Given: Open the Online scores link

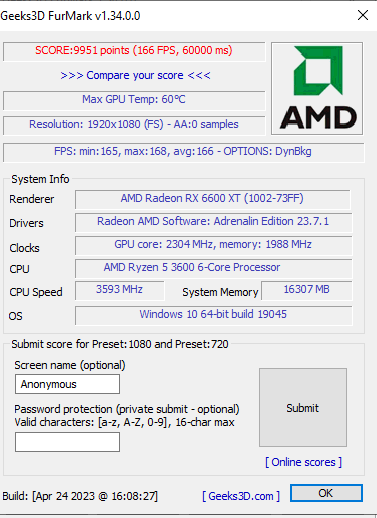Looking at the screenshot, I should (303, 462).
